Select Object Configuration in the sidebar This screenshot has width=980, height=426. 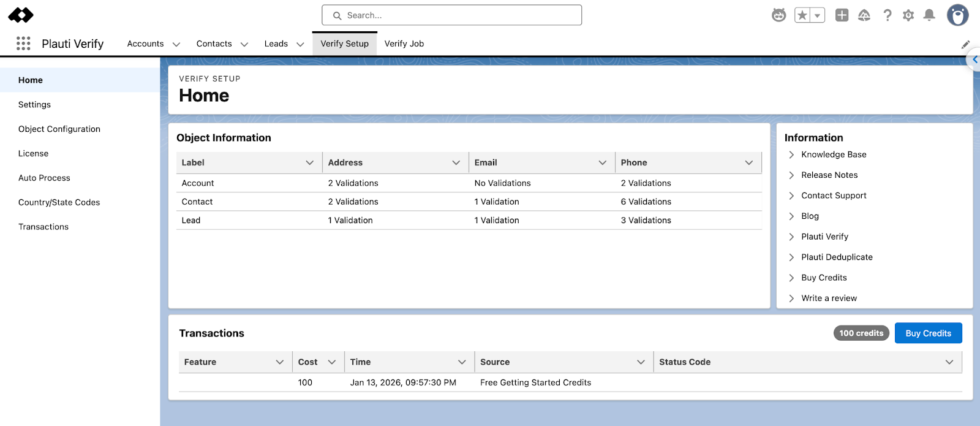tap(59, 129)
